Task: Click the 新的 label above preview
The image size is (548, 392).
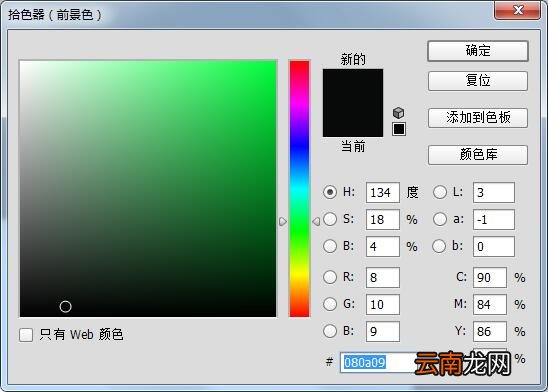Action: tap(353, 59)
